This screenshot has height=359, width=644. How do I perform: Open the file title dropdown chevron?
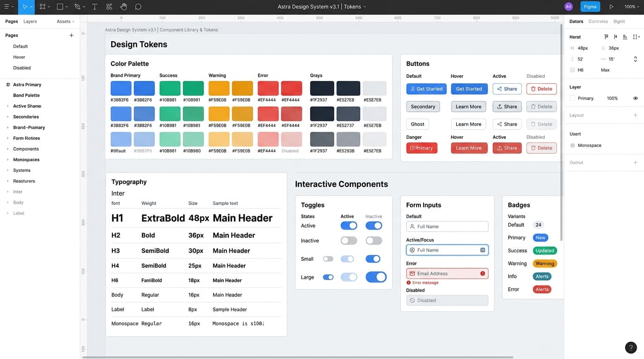click(365, 7)
